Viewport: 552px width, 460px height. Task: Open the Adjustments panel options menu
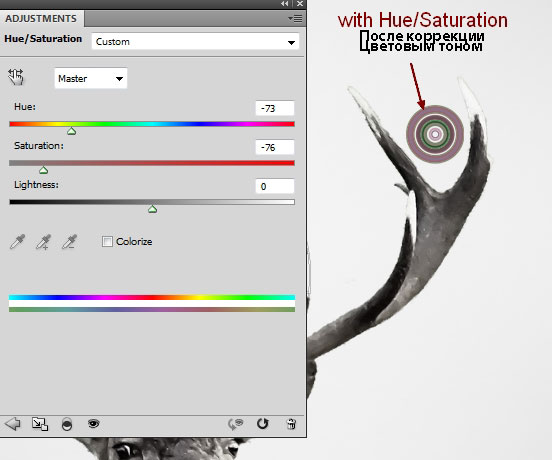pyautogui.click(x=295, y=18)
